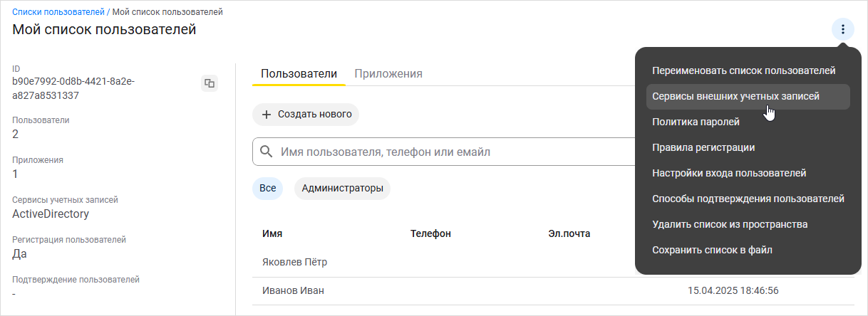
Task: Click the Эл.почта column header
Action: (569, 233)
